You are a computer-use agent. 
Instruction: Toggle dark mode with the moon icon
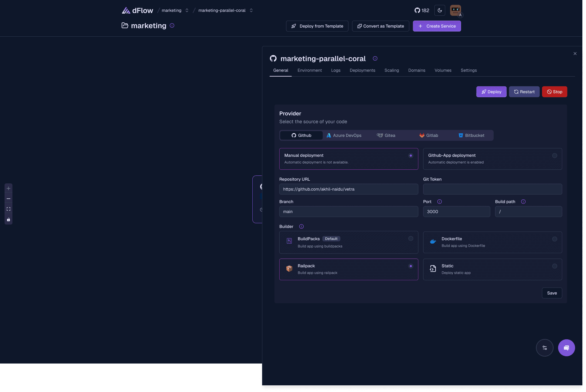439,10
